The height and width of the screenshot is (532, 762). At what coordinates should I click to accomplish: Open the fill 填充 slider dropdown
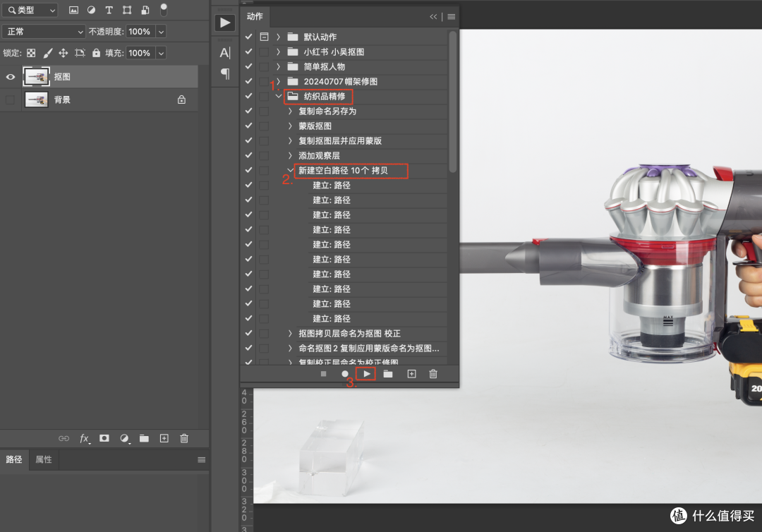(162, 53)
